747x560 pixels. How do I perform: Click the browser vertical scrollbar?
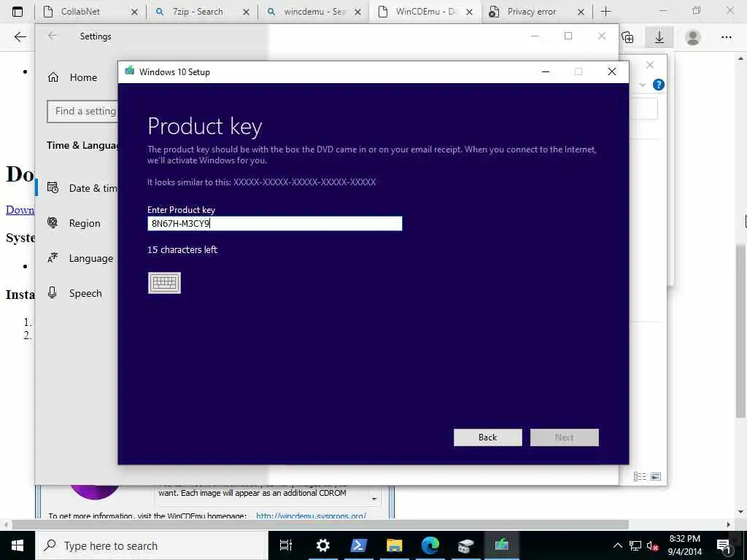[x=741, y=332]
